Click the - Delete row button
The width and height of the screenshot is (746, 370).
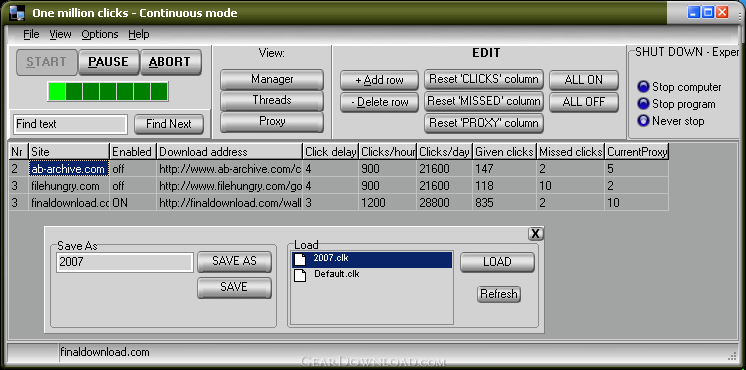point(379,102)
